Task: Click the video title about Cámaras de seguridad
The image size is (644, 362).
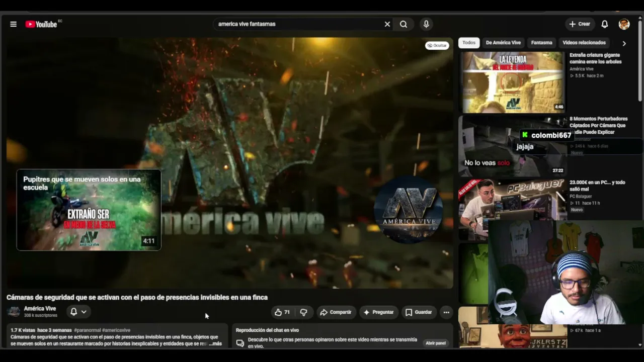Action: click(x=137, y=298)
